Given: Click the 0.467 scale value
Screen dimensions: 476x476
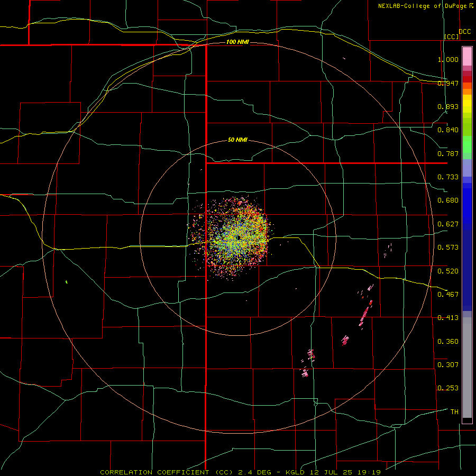Looking at the screenshot, I should coord(448,295).
